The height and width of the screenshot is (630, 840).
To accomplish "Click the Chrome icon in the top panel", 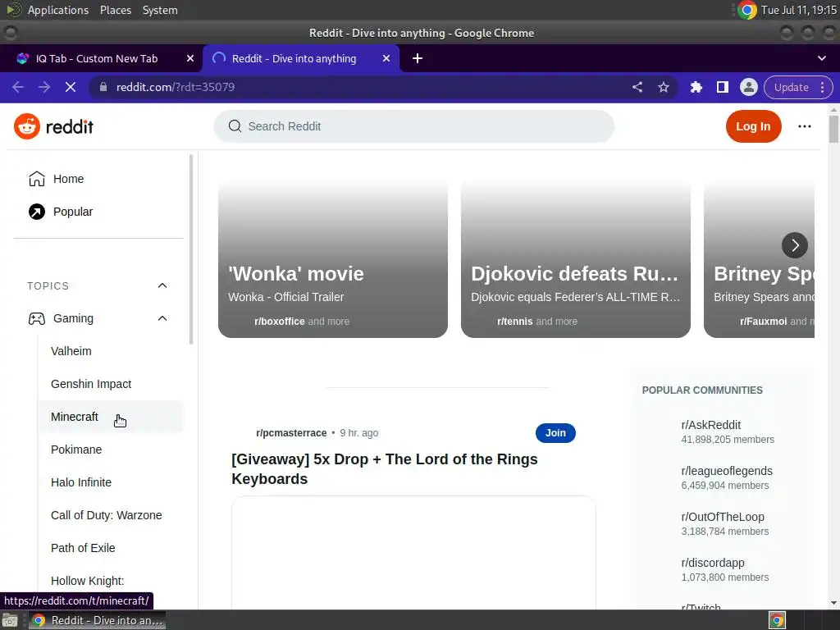I will [x=746, y=10].
